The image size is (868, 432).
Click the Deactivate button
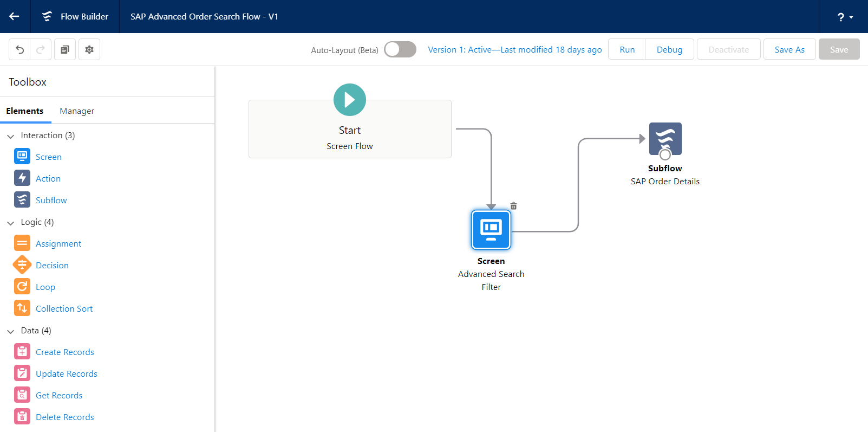point(729,49)
